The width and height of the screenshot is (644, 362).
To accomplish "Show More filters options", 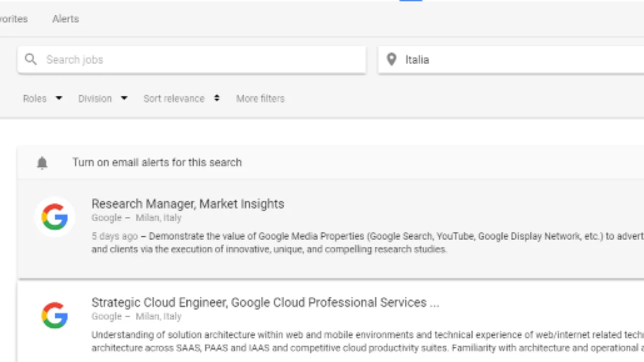I will 260,99.
